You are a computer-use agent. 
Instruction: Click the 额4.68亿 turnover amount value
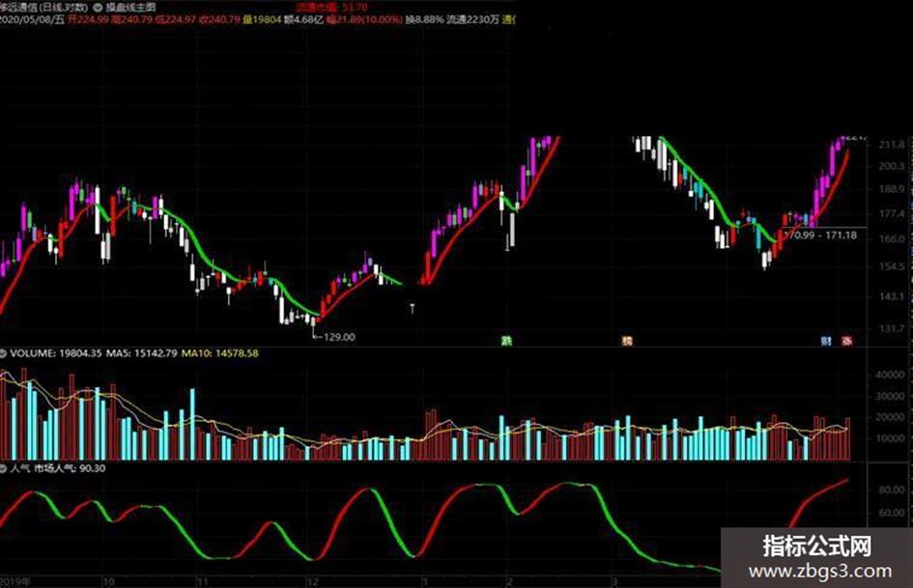click(x=304, y=19)
